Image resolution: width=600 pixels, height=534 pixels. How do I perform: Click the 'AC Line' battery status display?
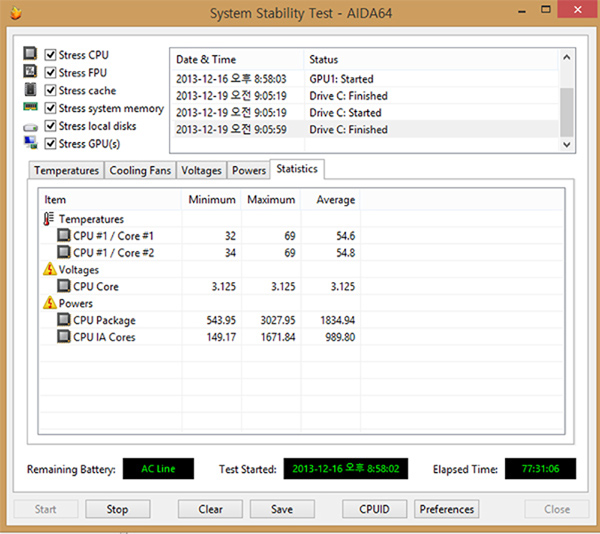[x=158, y=469]
